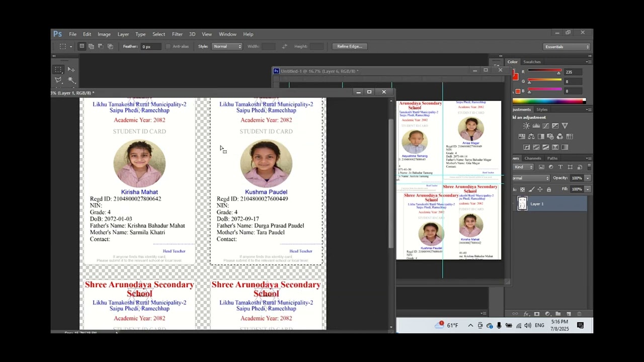Select the Polygonal Lasso tool

click(58, 80)
